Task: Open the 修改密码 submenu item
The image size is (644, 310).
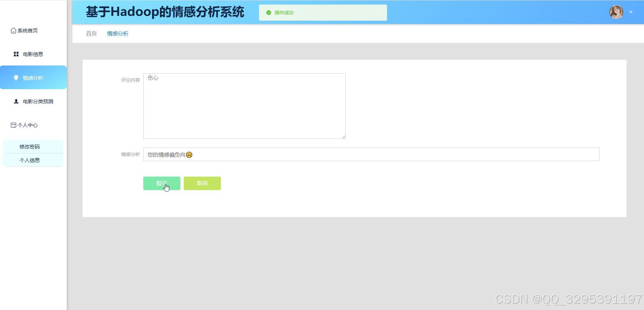Action: pos(33,147)
